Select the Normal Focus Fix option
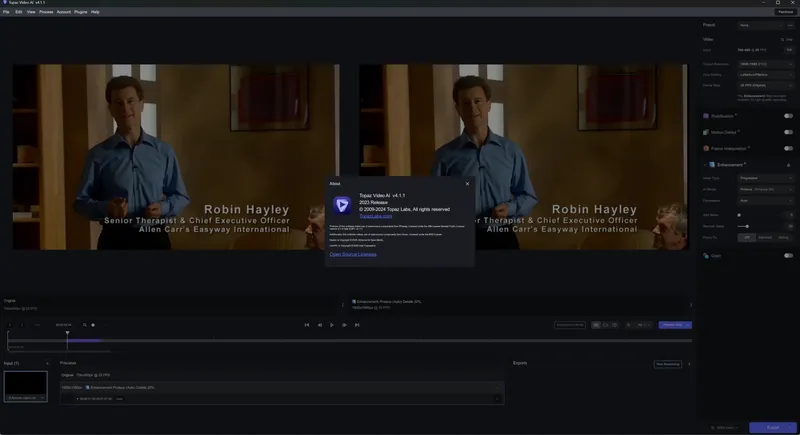800x435 pixels. (765, 238)
